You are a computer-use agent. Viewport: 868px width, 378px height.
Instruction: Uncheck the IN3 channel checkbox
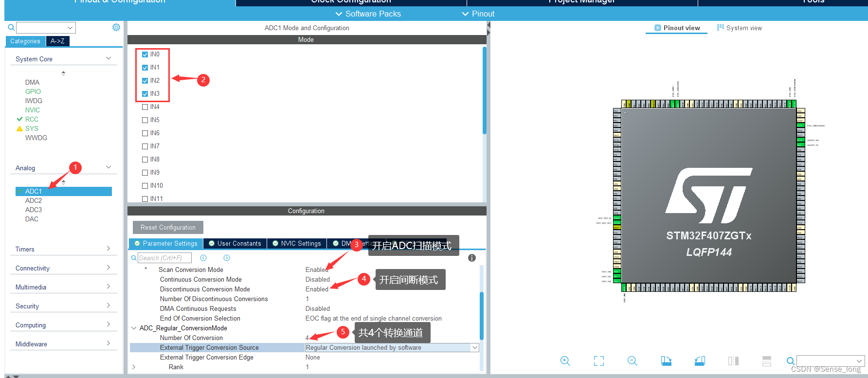[x=145, y=94]
